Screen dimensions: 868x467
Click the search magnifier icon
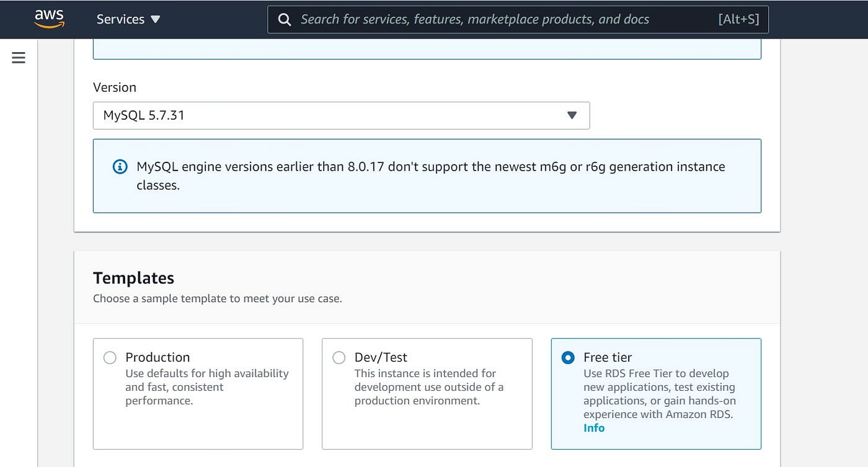[x=285, y=19]
